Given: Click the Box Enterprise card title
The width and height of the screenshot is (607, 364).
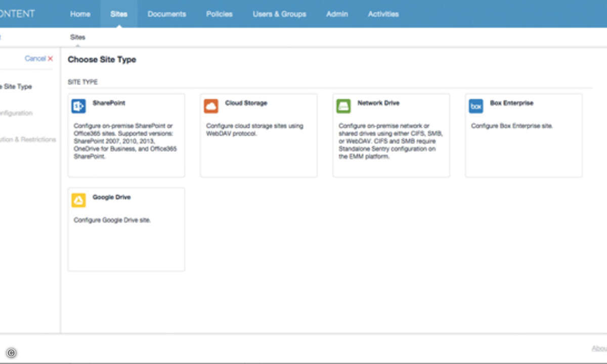Looking at the screenshot, I should (512, 103).
